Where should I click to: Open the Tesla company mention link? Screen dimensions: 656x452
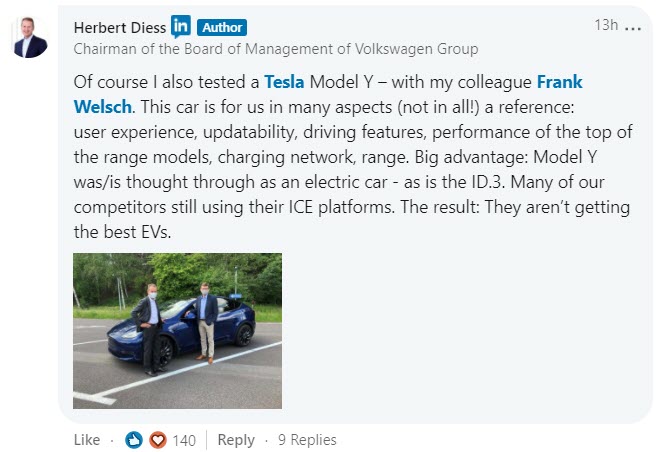[284, 82]
